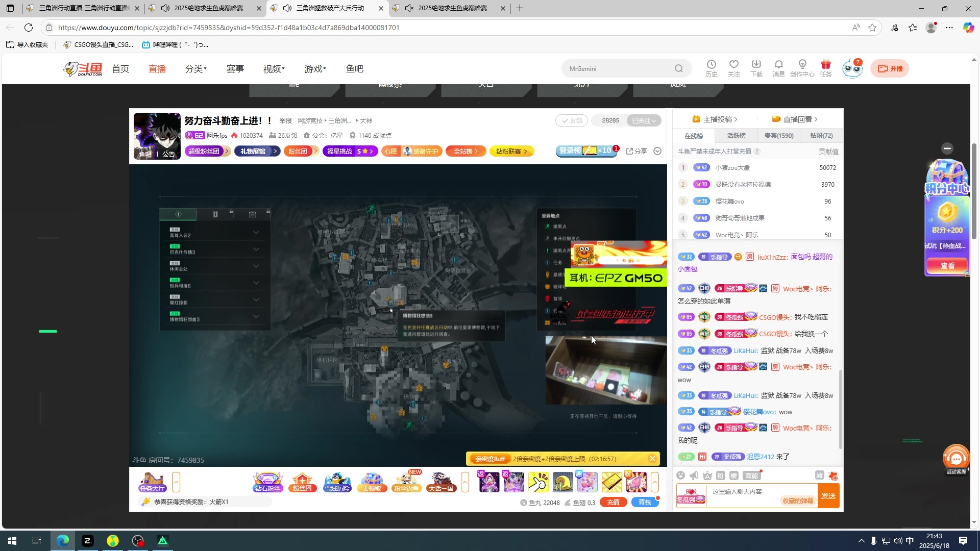Click the 开播 start streaming button
The image size is (980, 551).
(890, 68)
